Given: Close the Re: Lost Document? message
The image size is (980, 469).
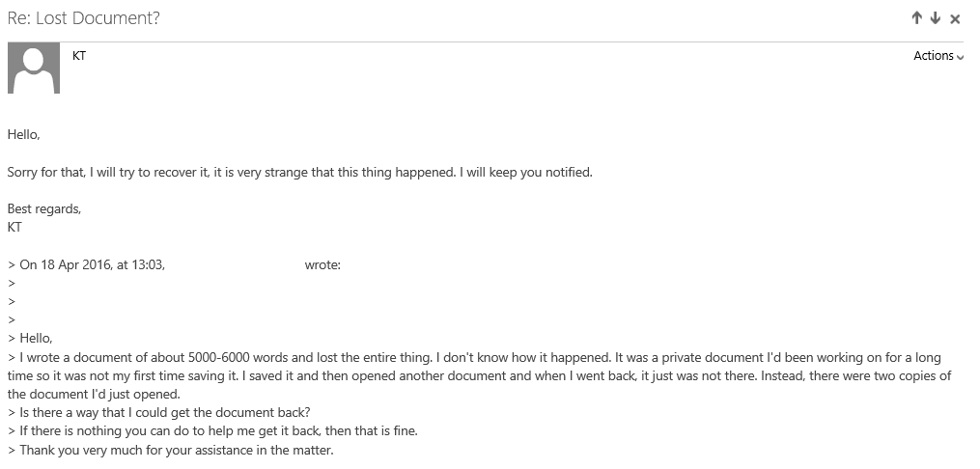Looking at the screenshot, I should pyautogui.click(x=955, y=19).
